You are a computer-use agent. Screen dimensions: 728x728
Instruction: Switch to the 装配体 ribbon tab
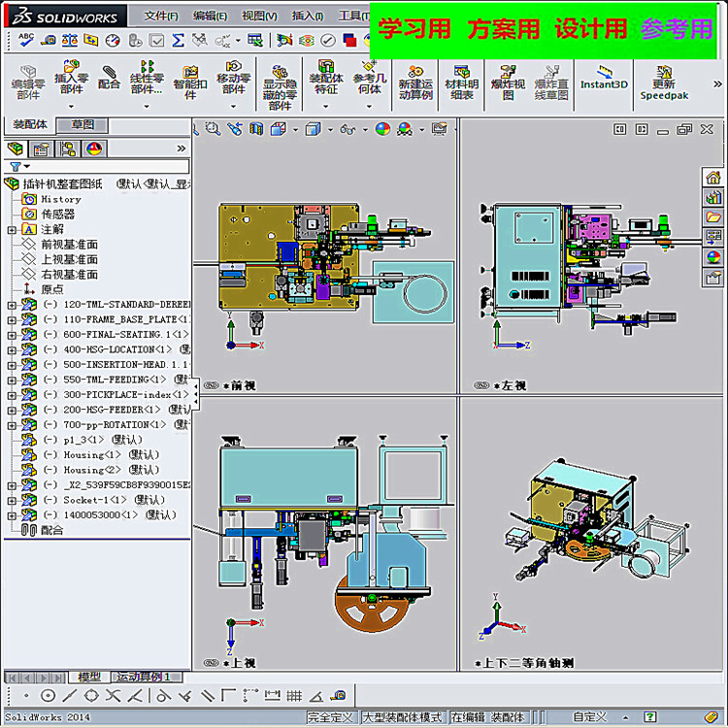pos(30,124)
